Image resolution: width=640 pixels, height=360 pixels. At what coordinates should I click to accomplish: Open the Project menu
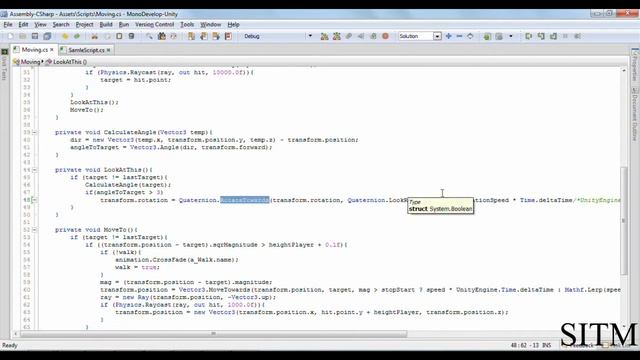[84, 24]
